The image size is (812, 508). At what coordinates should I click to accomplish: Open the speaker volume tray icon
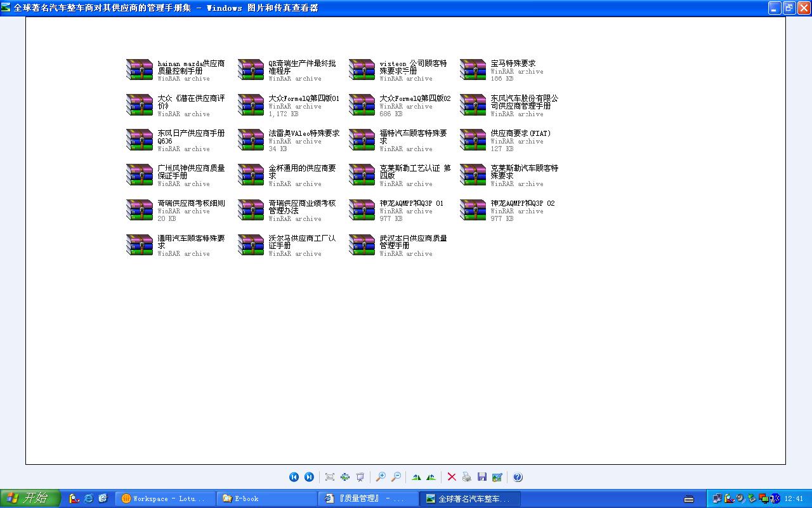[x=740, y=498]
